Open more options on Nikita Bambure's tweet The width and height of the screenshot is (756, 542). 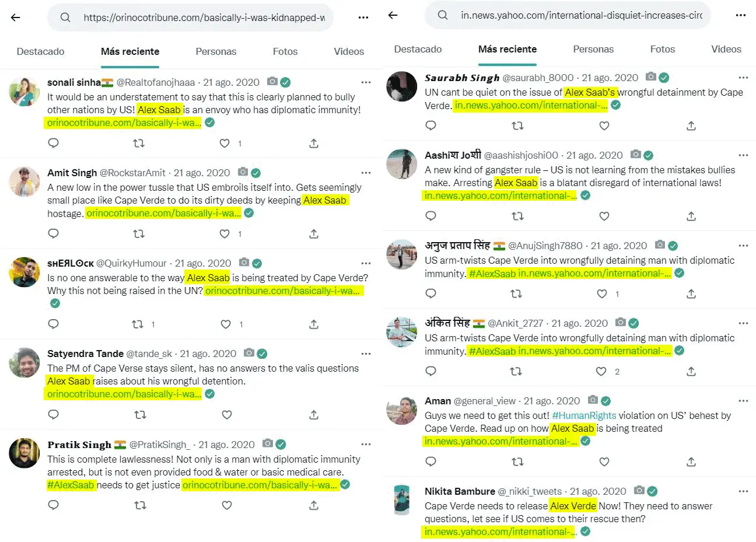(743, 491)
